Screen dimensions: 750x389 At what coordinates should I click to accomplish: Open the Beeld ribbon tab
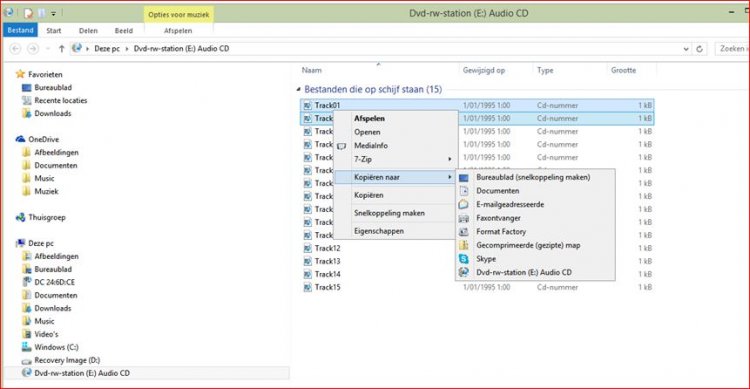123,31
